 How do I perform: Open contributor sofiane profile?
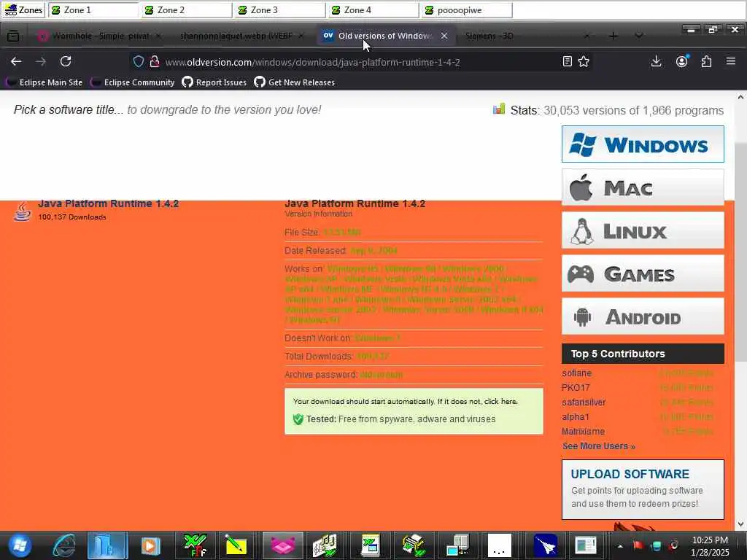point(576,373)
